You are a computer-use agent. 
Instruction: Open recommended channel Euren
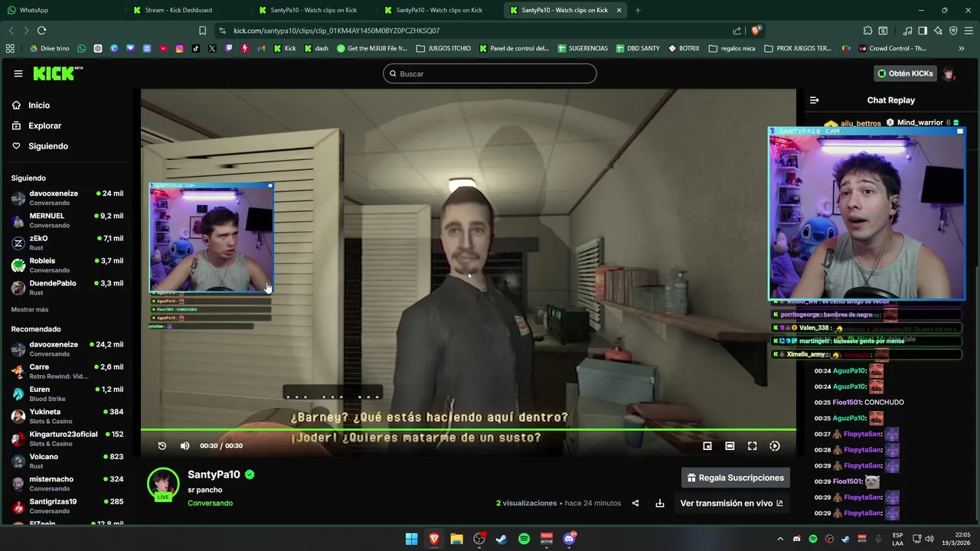click(67, 393)
